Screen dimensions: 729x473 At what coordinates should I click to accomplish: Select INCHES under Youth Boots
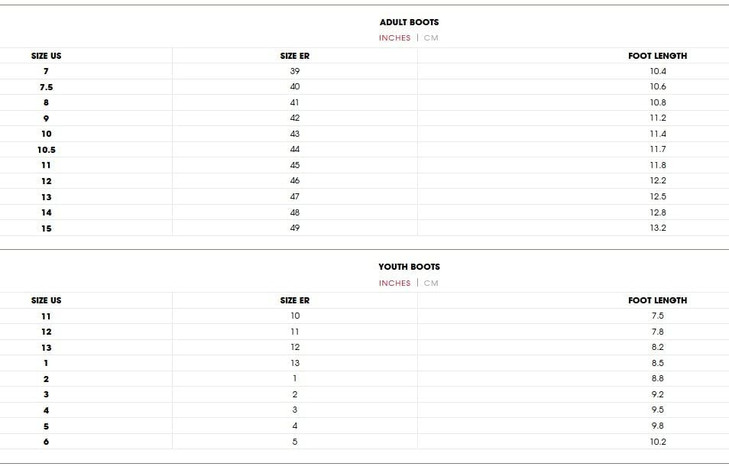(394, 283)
